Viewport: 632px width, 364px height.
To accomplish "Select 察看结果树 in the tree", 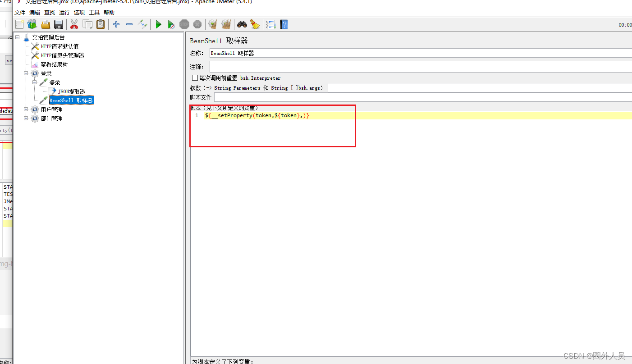I will [x=54, y=64].
